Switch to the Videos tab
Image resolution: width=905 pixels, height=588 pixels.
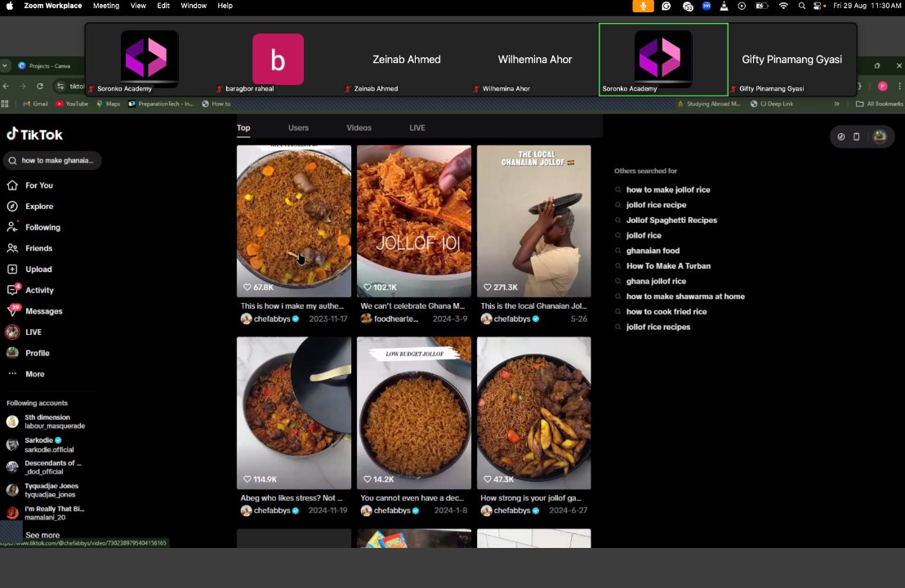[x=359, y=127]
